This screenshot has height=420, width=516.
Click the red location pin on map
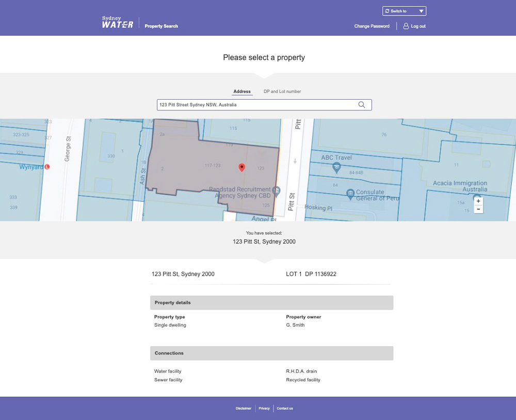coord(241,167)
